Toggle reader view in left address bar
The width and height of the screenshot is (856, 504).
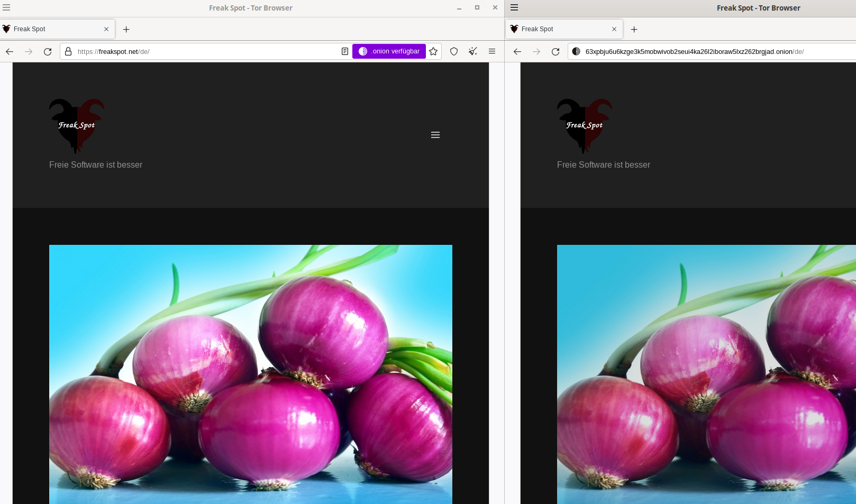[x=344, y=51]
